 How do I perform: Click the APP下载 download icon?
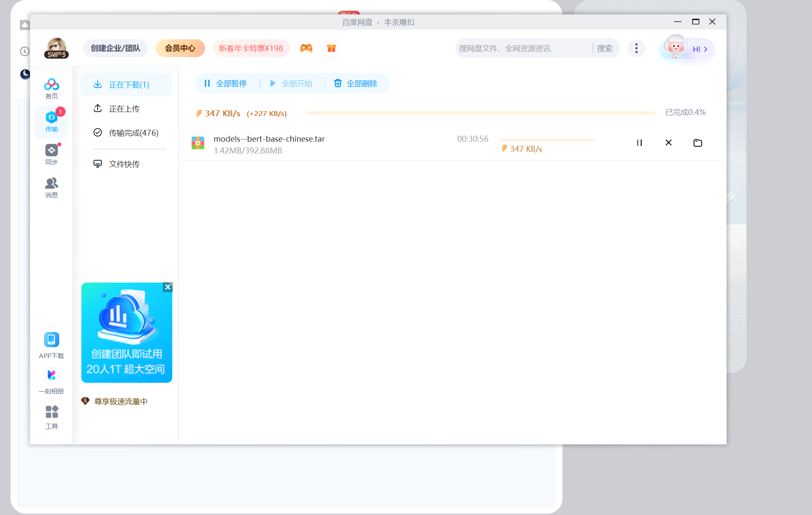pyautogui.click(x=51, y=340)
